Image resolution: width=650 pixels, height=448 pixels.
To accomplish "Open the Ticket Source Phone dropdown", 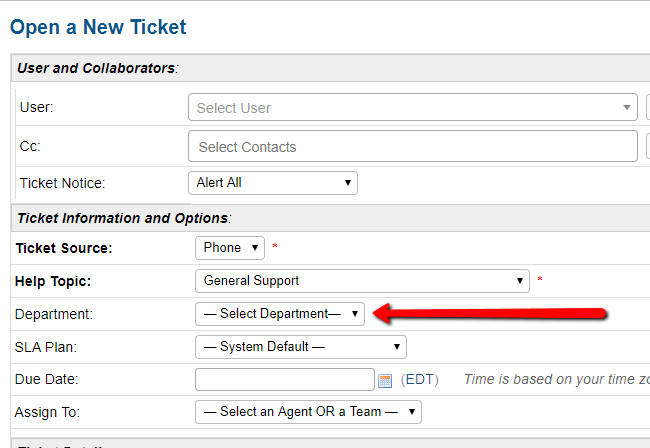I will pos(230,247).
